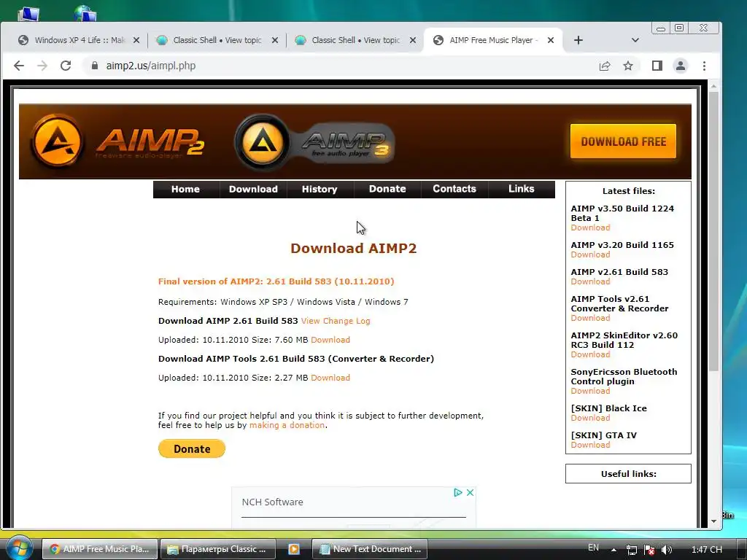Open the Home menu item
Viewport: 747px width, 560px height.
[185, 189]
